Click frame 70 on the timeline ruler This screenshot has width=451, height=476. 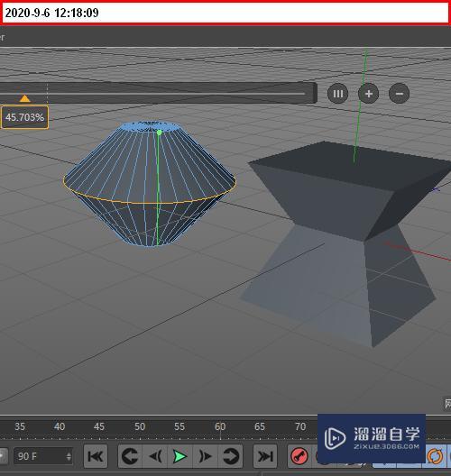(x=300, y=426)
